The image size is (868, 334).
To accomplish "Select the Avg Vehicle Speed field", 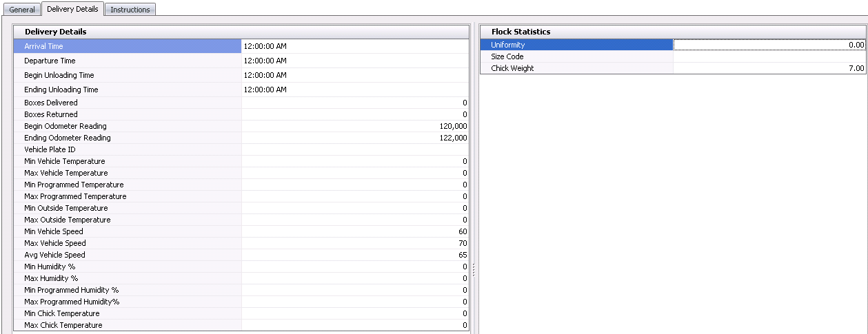I will pos(354,255).
